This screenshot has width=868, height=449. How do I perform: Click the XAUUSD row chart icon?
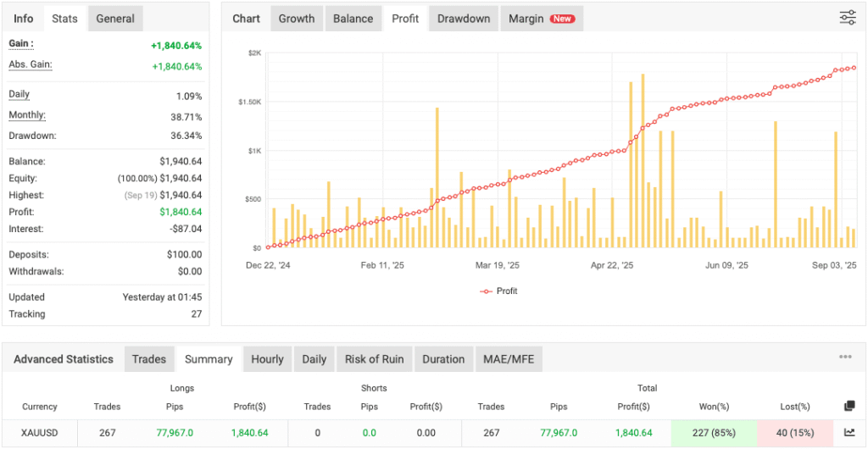pyautogui.click(x=849, y=432)
